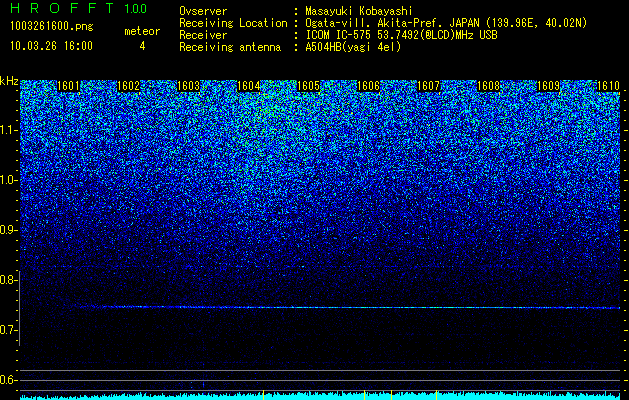Click the yellow meteor marker below the 1606 label
The width and height of the screenshot is (629, 400).
(x=364, y=395)
